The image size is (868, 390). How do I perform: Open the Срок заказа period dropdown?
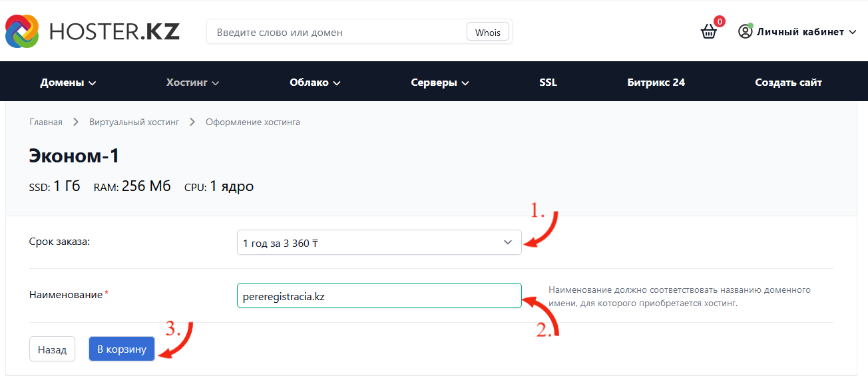[379, 243]
